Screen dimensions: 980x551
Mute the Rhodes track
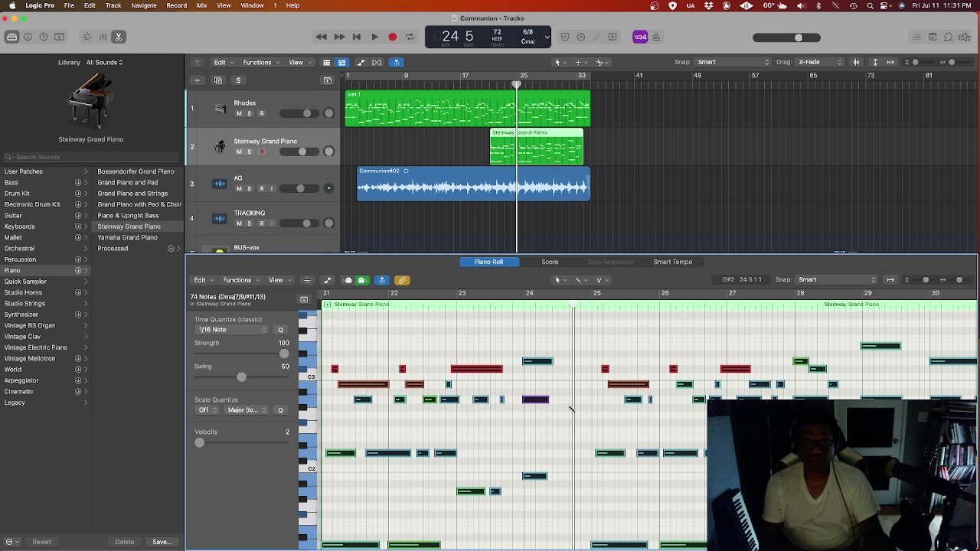(239, 113)
